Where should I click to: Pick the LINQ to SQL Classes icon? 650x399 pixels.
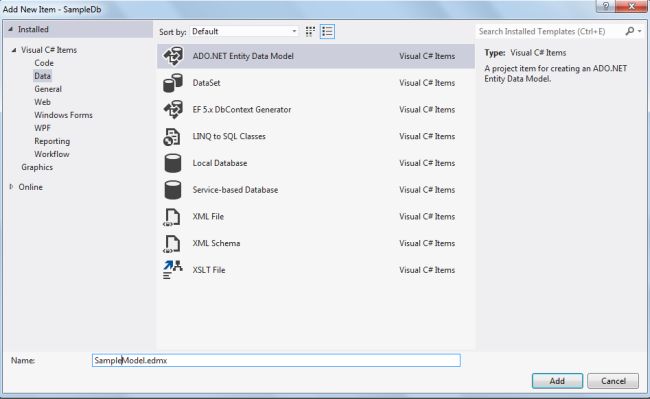pyautogui.click(x=172, y=136)
